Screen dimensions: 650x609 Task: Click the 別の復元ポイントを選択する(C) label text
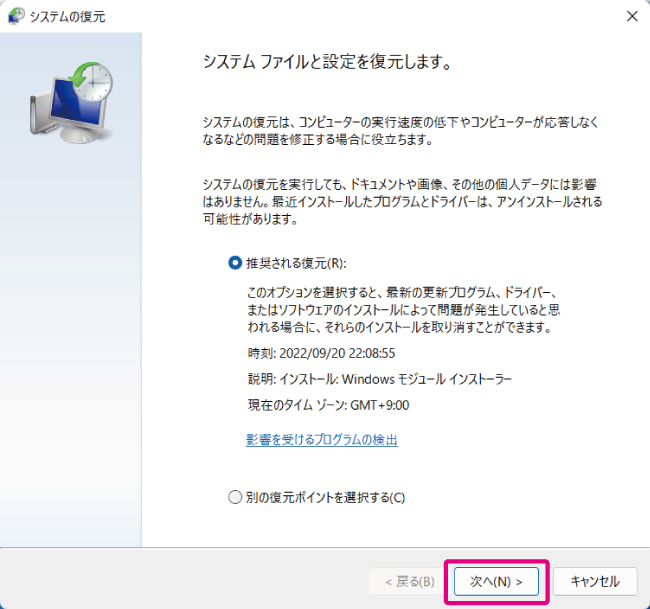pos(325,497)
